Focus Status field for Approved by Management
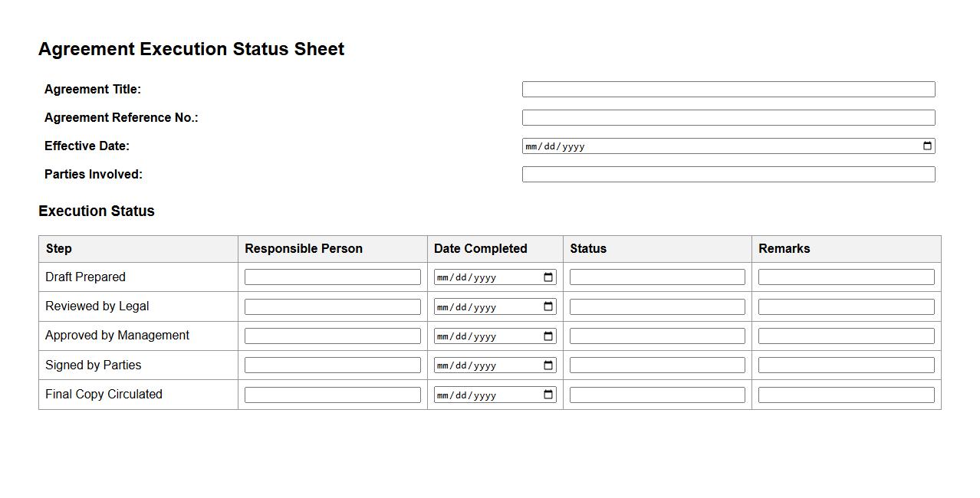Screen dimensions: 980x498 (x=656, y=336)
